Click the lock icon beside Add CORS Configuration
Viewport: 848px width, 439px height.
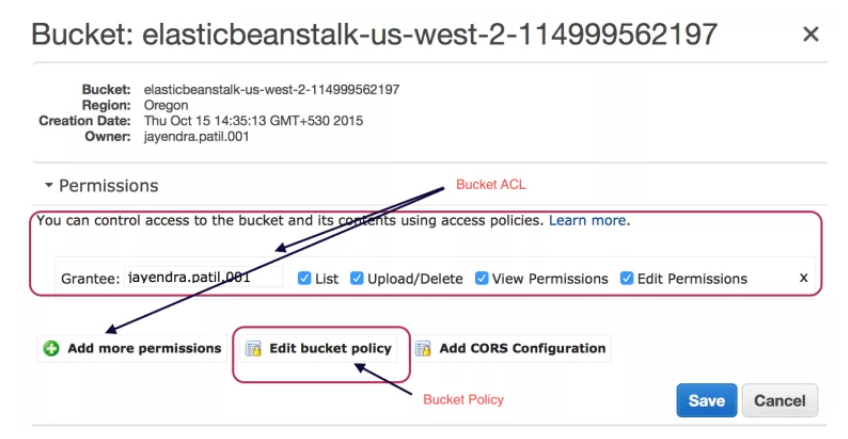(423, 349)
